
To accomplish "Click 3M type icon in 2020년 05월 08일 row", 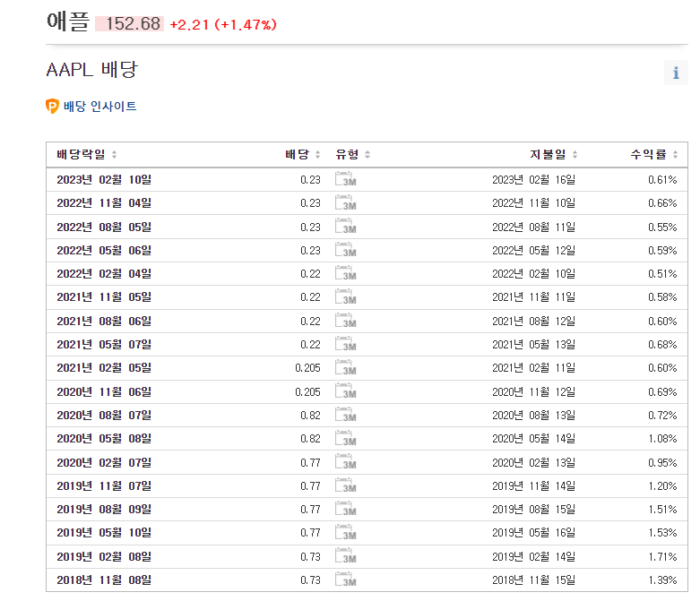I will [346, 438].
